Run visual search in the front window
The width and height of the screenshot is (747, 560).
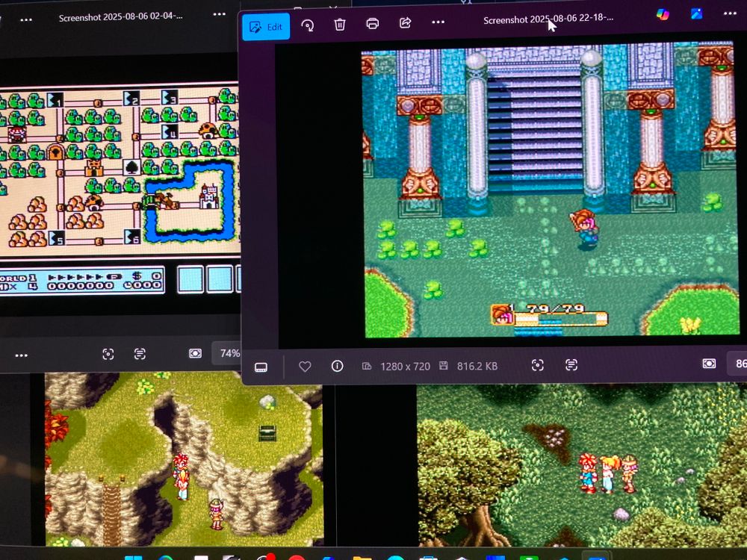point(537,365)
